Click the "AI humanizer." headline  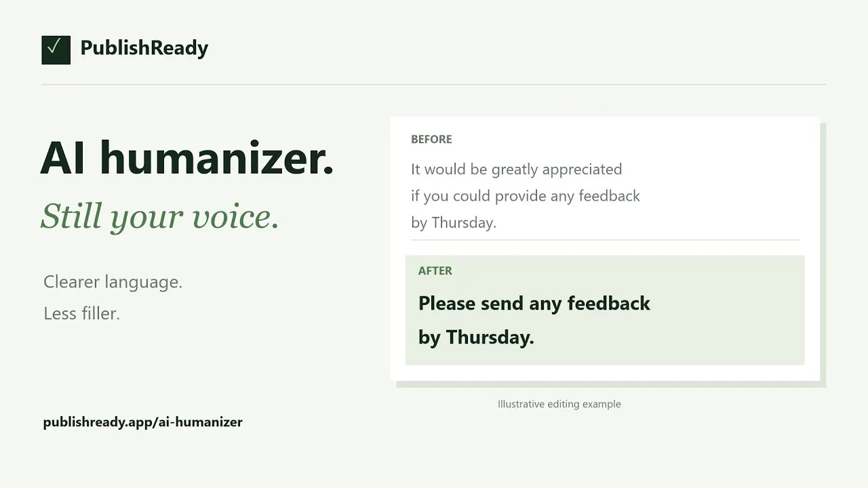tap(187, 157)
